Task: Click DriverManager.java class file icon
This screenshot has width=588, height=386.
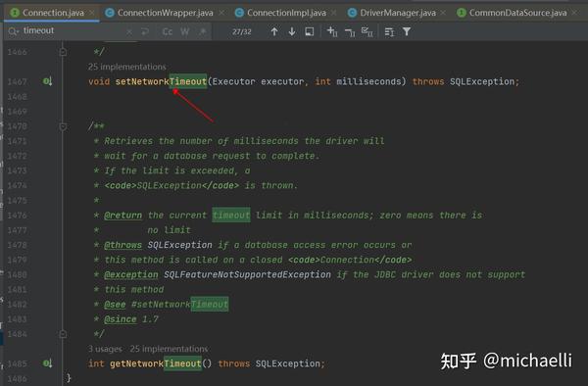Action: (352, 13)
